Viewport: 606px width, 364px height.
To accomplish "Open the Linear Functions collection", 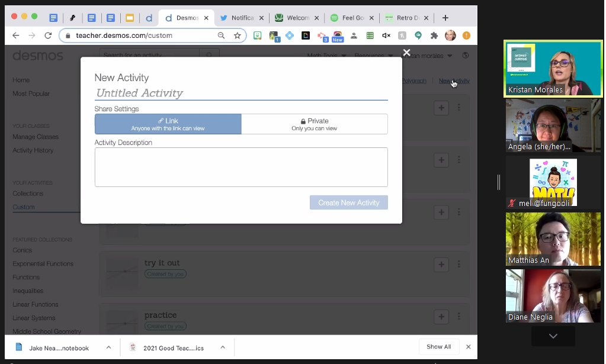I will (35, 304).
